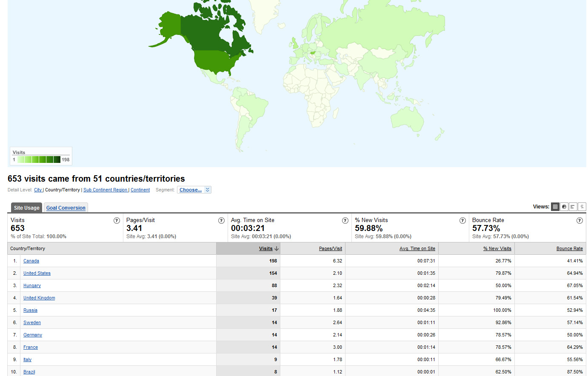The width and height of the screenshot is (588, 376).
Task: Switch to the pie chart view
Action: point(564,207)
